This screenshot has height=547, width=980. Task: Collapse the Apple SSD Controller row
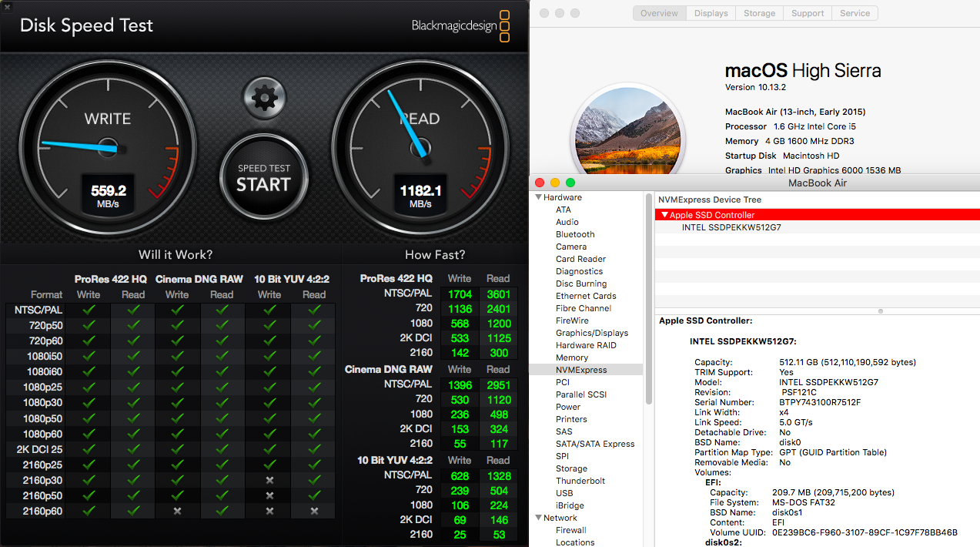point(664,215)
